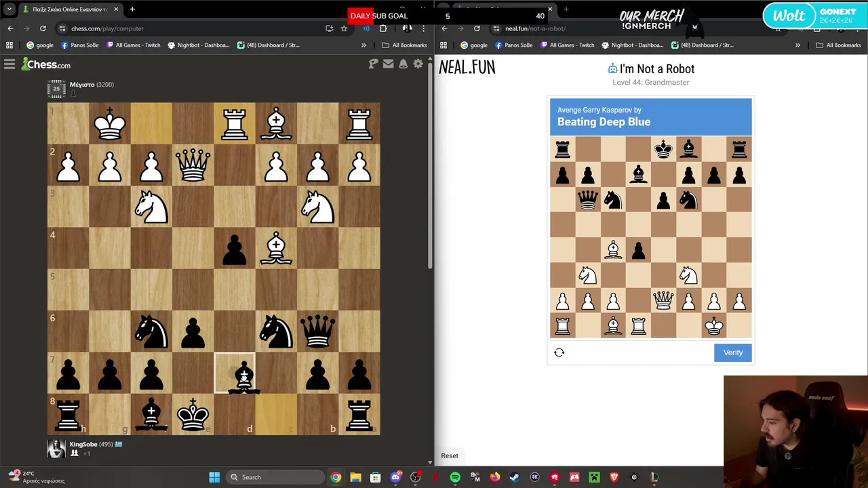Open All Bookmarks folder in right window
Viewport: 868px width, 488px height.
[838, 45]
